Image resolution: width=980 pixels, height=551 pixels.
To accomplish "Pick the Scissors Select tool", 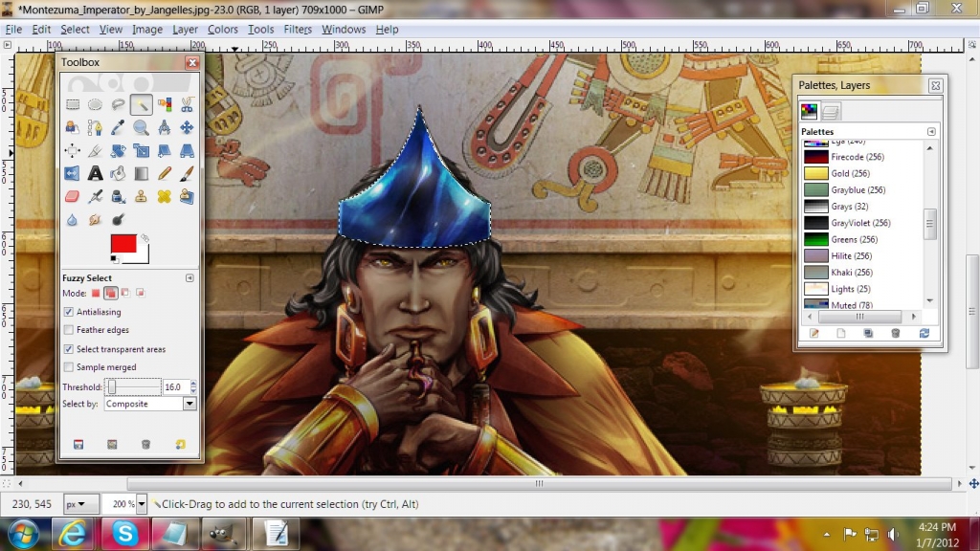I will 187,105.
